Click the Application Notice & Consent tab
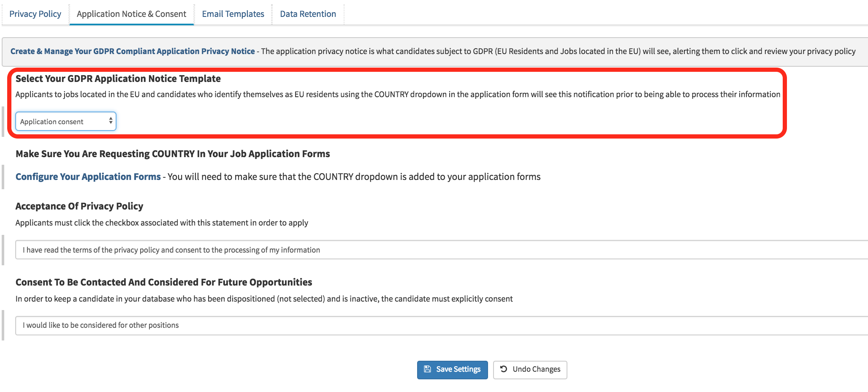Viewport: 868px width, 392px height. pyautogui.click(x=131, y=14)
